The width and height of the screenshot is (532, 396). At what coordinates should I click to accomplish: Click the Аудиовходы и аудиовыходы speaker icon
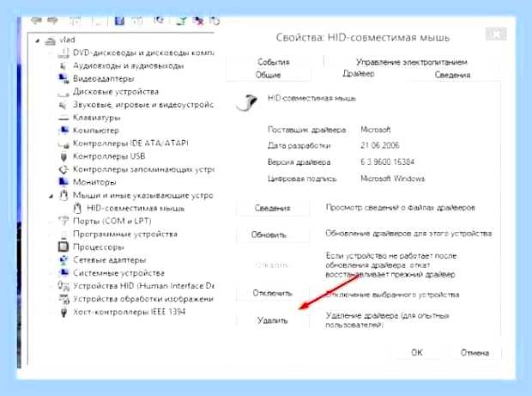[63, 66]
